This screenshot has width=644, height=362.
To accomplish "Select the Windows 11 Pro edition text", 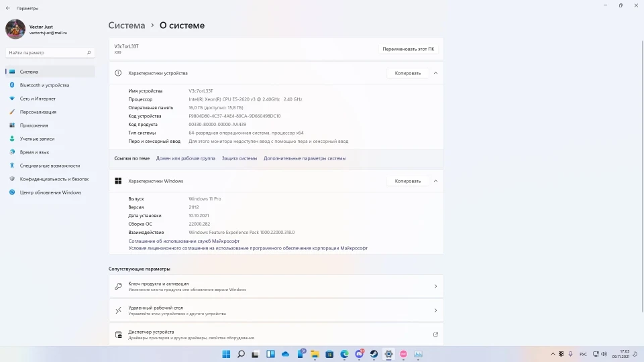I will pyautogui.click(x=205, y=198).
